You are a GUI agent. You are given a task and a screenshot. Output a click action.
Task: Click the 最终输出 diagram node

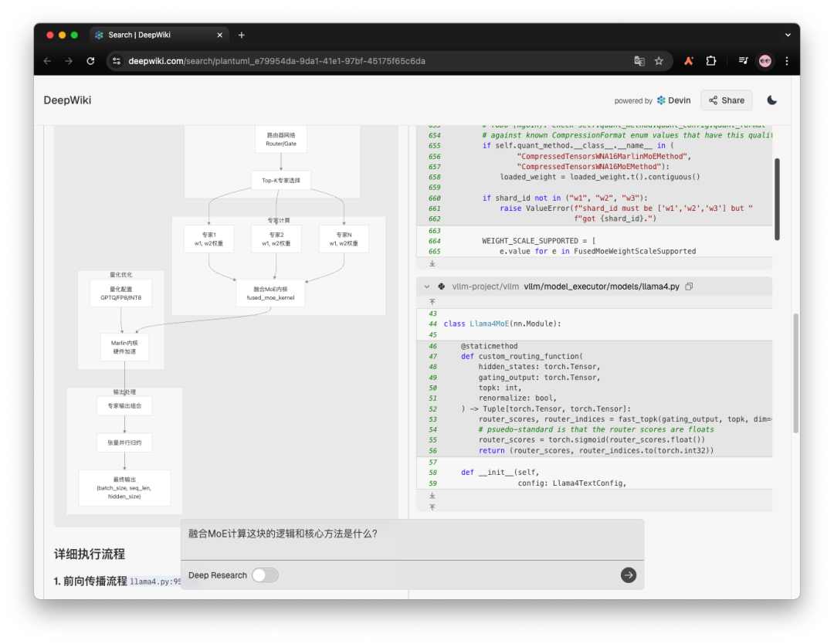tap(124, 488)
